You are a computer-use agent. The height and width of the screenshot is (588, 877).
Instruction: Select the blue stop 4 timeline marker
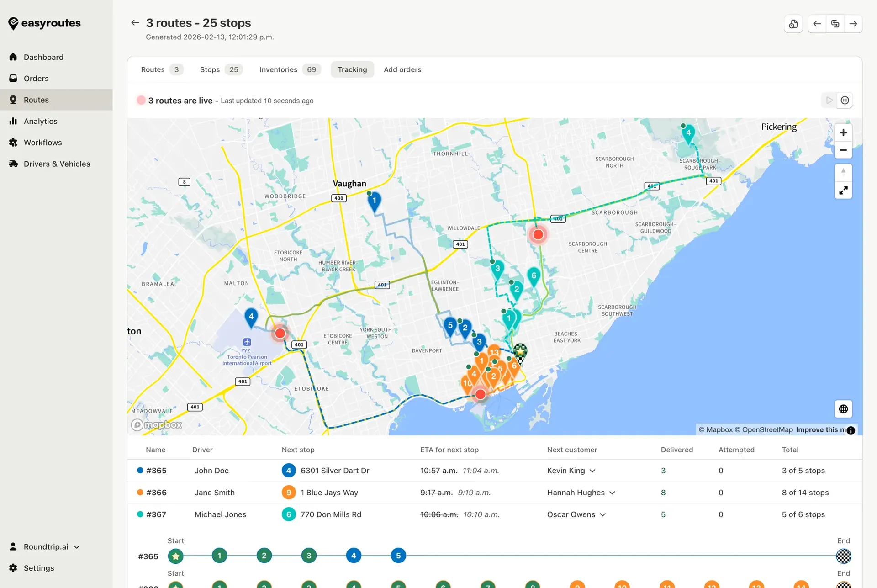(x=354, y=556)
